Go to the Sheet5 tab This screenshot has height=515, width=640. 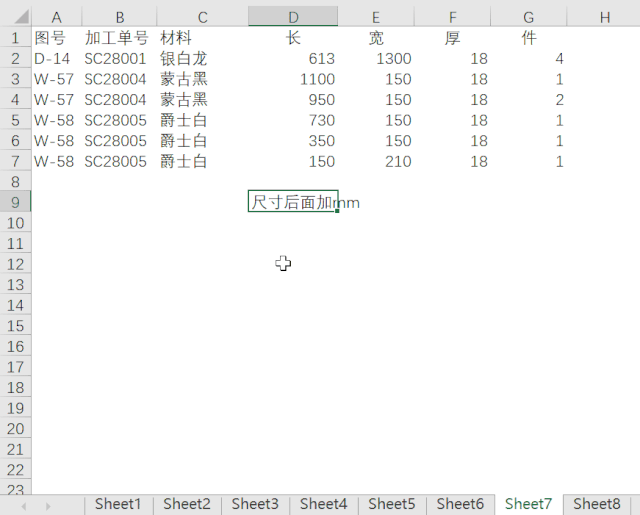[392, 504]
